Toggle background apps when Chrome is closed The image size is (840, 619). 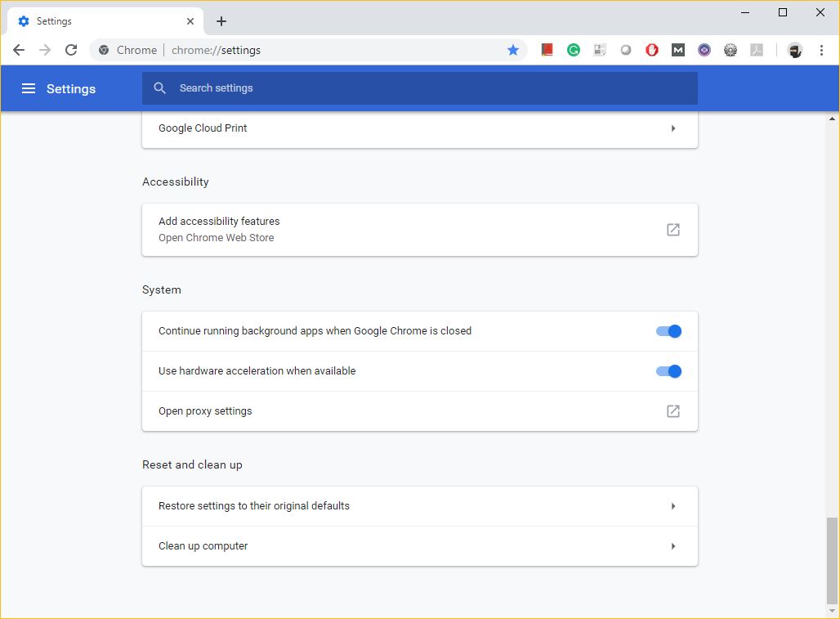pyautogui.click(x=668, y=331)
